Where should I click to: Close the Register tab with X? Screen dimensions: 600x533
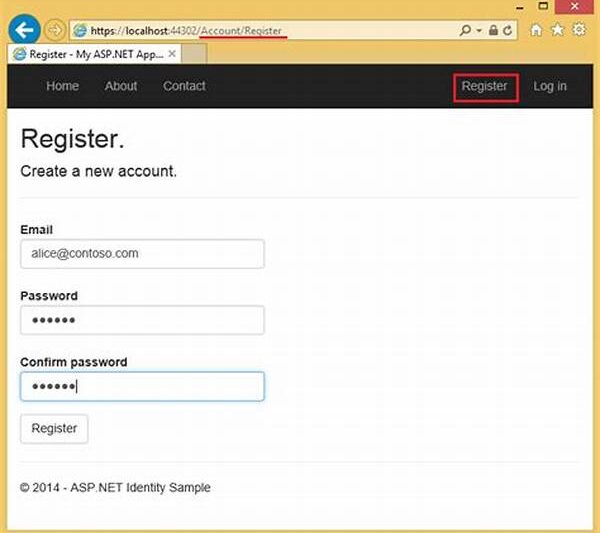tap(172, 54)
